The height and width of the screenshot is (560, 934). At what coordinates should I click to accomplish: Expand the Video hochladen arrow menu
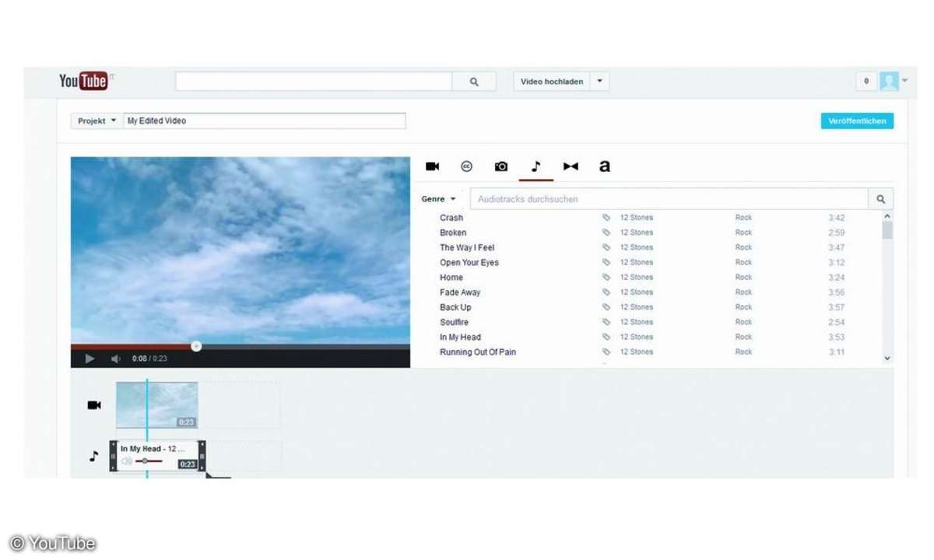tap(599, 82)
